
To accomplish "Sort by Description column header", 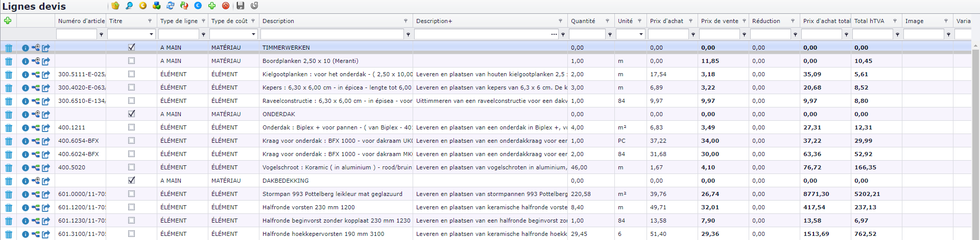I will pyautogui.click(x=278, y=21).
